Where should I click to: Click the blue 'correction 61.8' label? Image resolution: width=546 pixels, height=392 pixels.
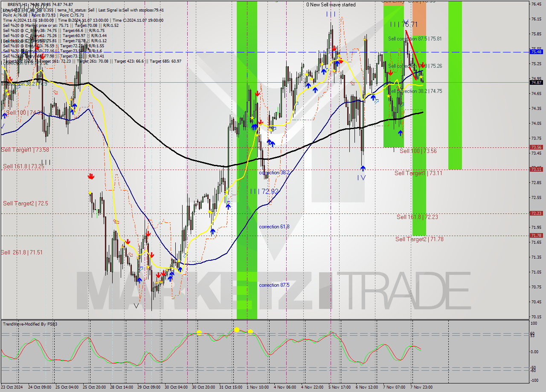[x=274, y=227]
